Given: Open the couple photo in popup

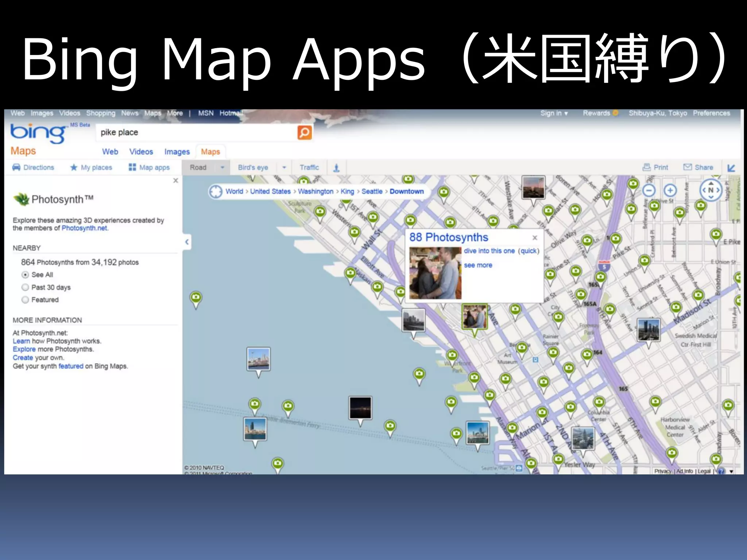Looking at the screenshot, I should point(435,273).
